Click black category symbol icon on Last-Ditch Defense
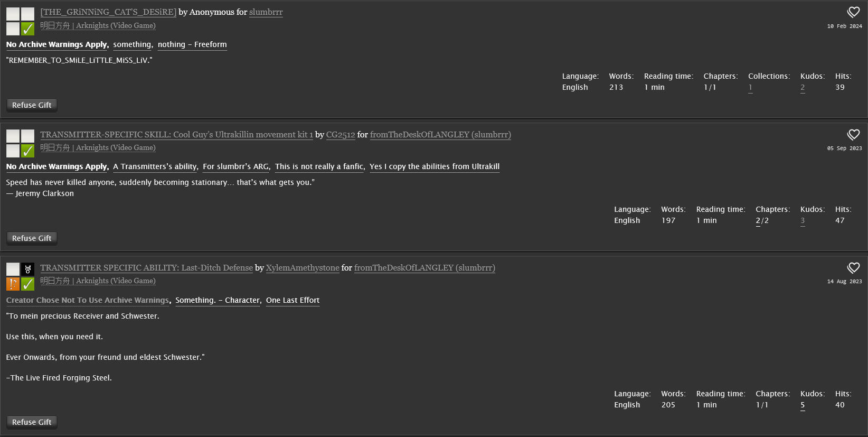The height and width of the screenshot is (437, 868). click(28, 269)
